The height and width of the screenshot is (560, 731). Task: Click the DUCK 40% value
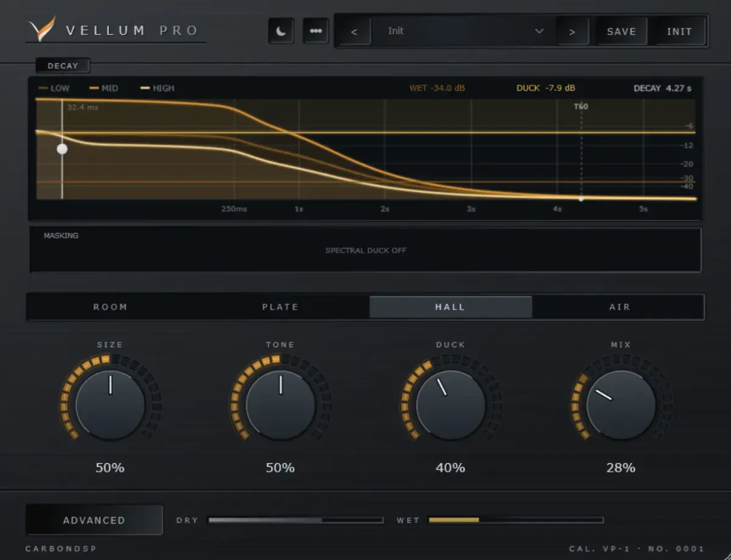[451, 467]
